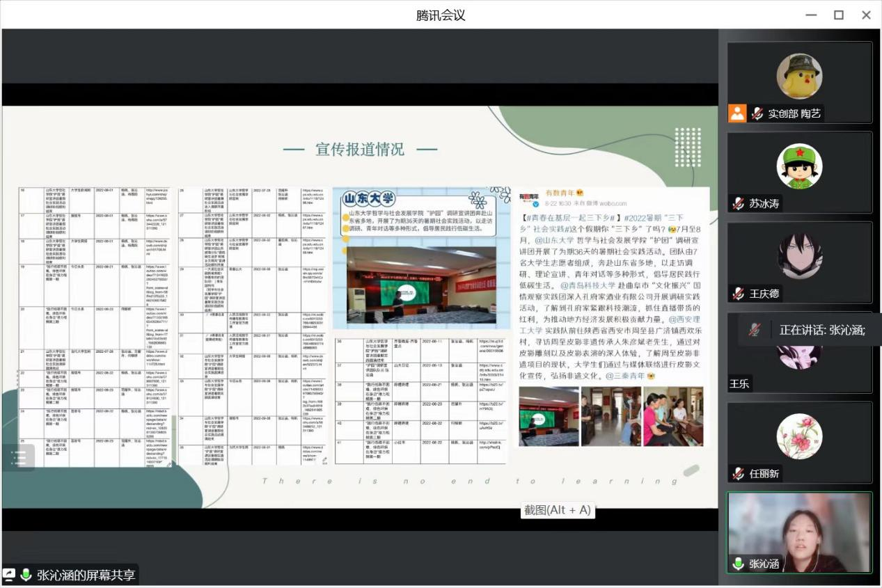882x588 pixels.
Task: Click the 张沁涵的屏幕共享 label
Action: 86,575
